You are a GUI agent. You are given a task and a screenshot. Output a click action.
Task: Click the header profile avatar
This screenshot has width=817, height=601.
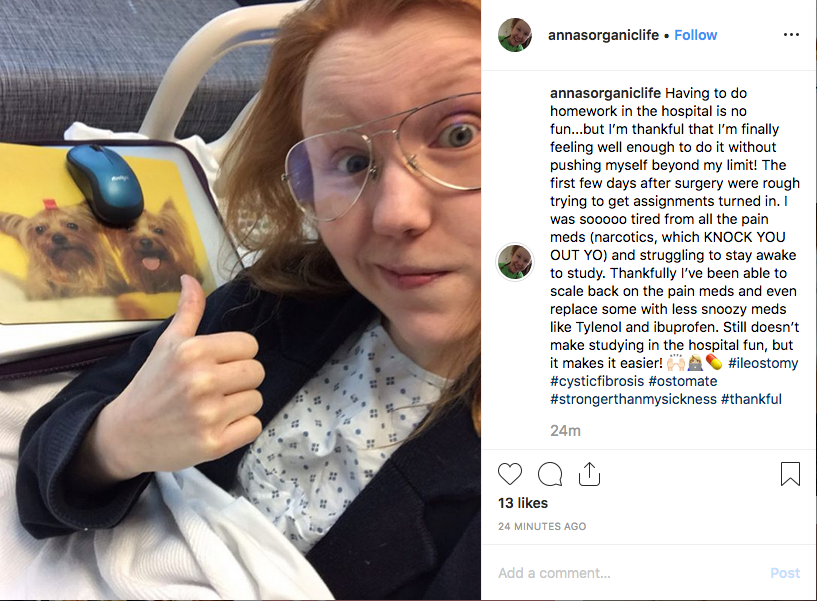pos(515,35)
